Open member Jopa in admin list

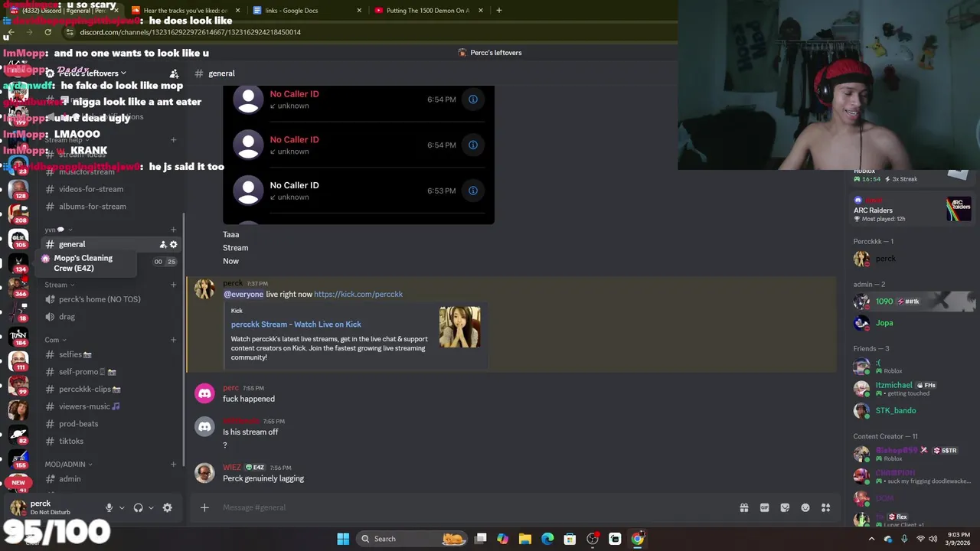[911, 323]
